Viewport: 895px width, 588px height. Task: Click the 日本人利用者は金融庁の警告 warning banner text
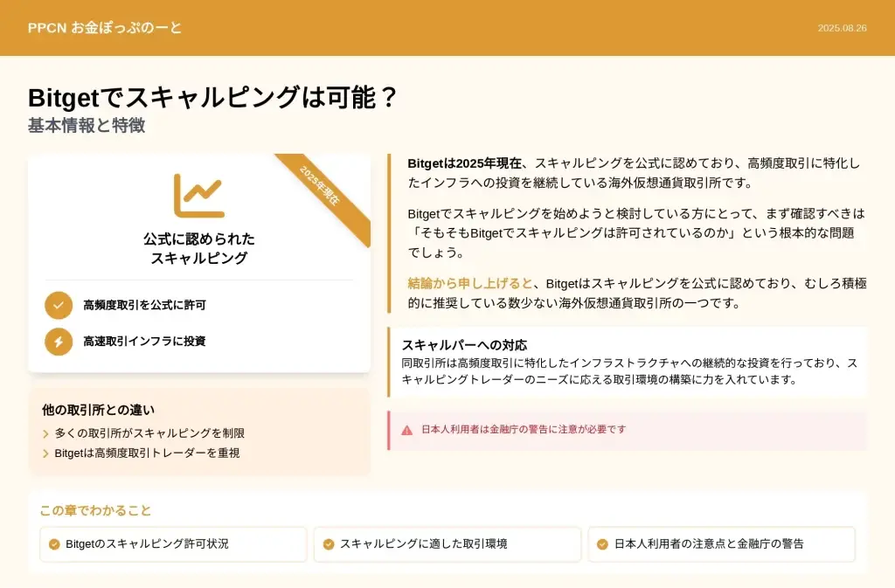tap(524, 430)
